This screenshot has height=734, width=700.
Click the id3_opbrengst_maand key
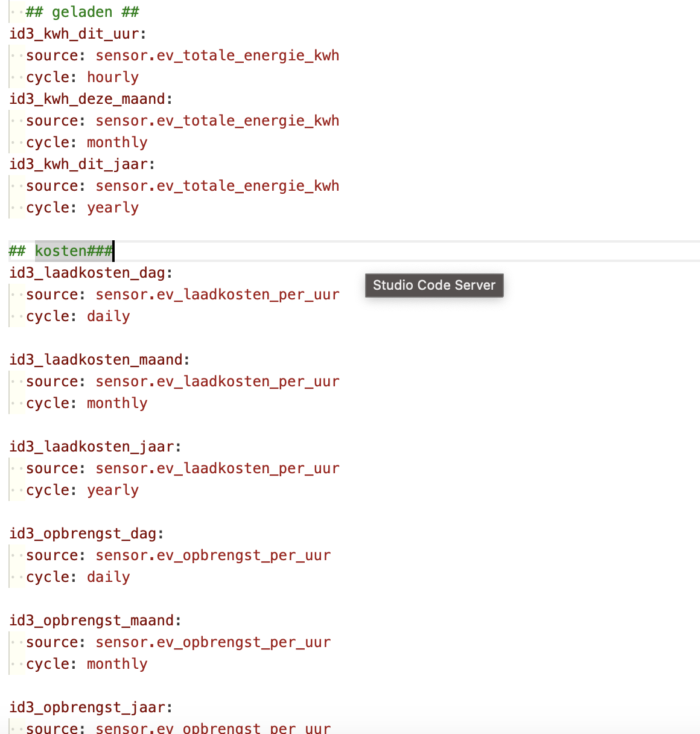(94, 621)
